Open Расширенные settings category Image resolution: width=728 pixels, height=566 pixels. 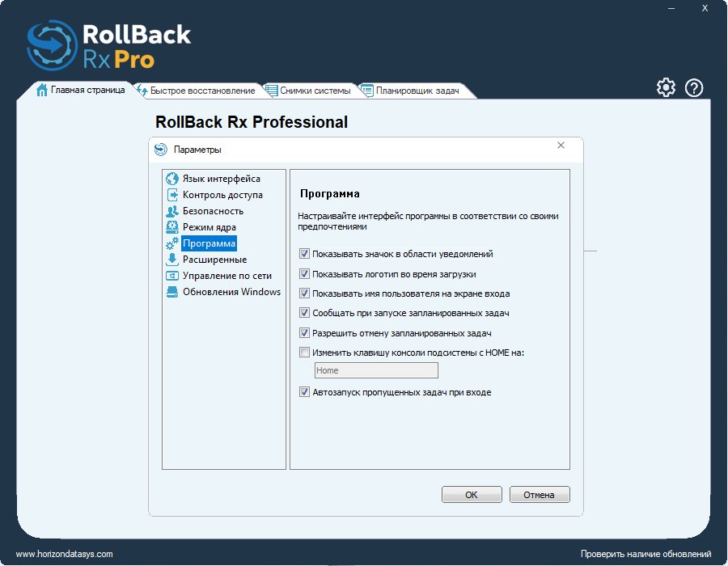point(214,260)
